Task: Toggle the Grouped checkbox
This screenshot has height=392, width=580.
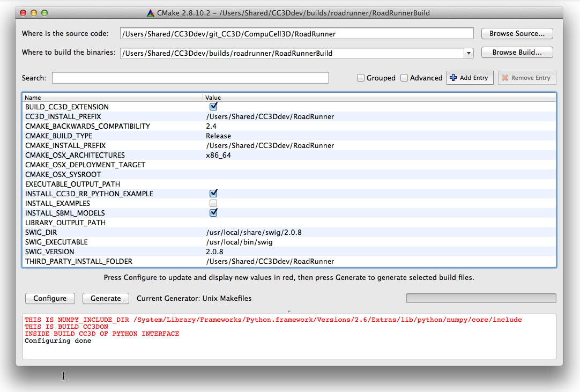Action: (361, 78)
